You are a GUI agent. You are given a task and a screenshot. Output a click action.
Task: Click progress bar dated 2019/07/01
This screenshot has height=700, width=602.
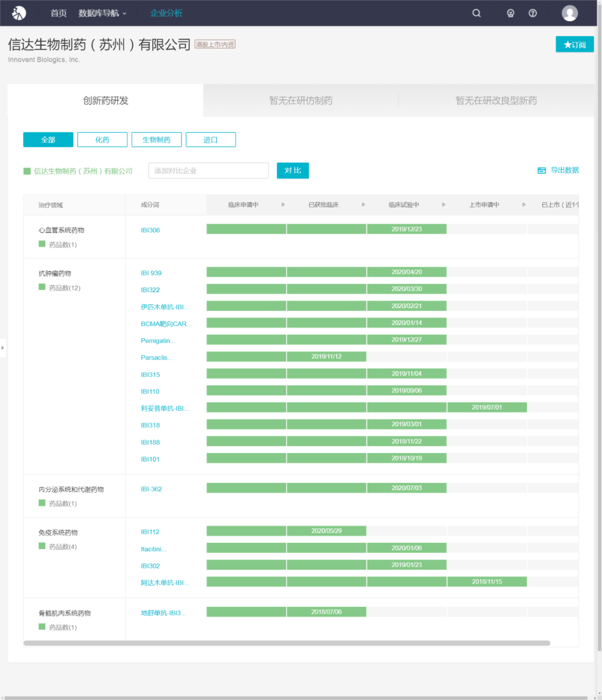pos(487,407)
